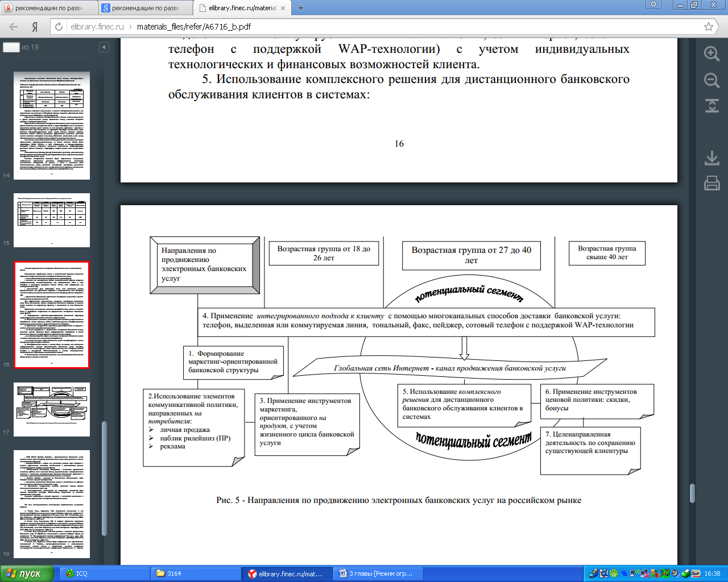
Task: Click '6. Применение инструментов ценовой политики' box
Action: pyautogui.click(x=597, y=401)
